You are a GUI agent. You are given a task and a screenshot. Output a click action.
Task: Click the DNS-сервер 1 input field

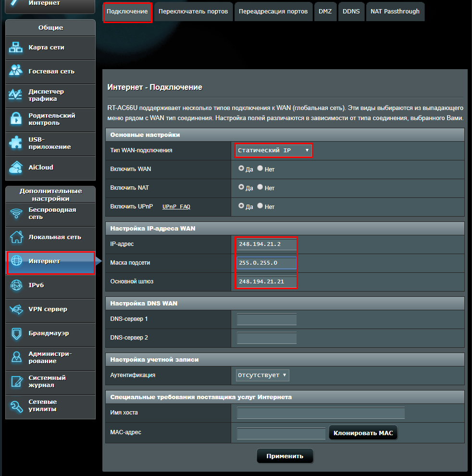pos(267,319)
